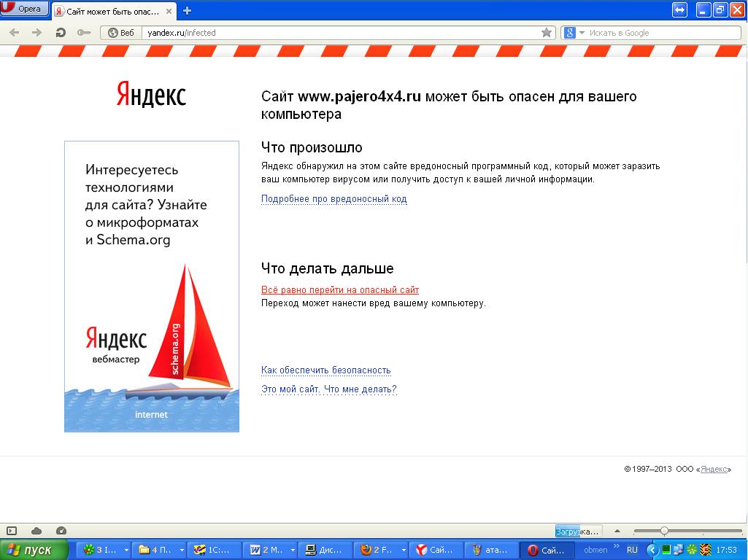Select the 'Сайт может быть опас...' tab
Image resolution: width=748 pixels, height=560 pixels.
point(113,11)
